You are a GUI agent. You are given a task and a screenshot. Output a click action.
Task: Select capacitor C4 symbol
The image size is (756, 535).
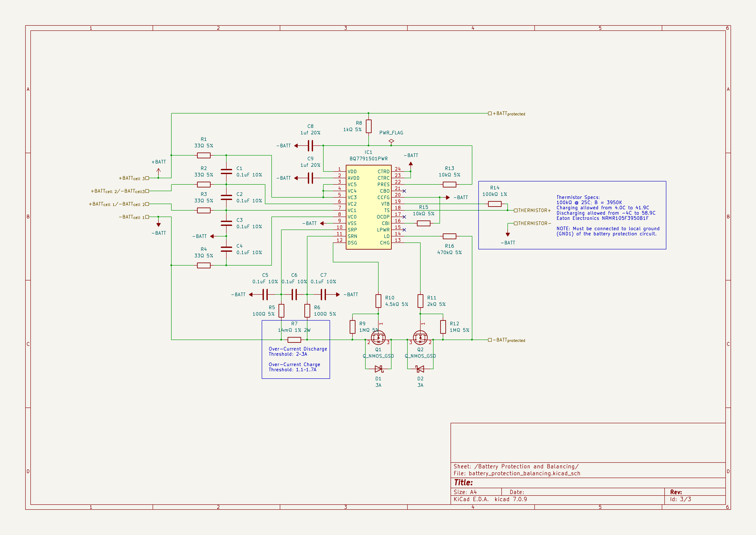(226, 249)
